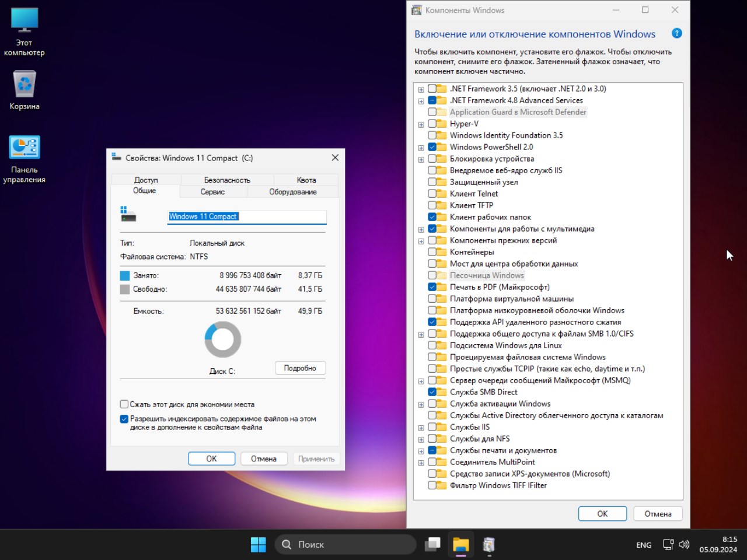Enable Windows Identity Foundation 3.5 checkbox
Image resolution: width=747 pixels, height=560 pixels.
click(x=432, y=135)
